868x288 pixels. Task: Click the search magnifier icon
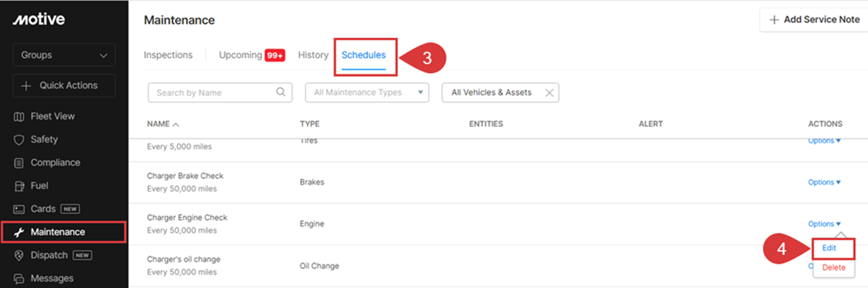pyautogui.click(x=281, y=93)
